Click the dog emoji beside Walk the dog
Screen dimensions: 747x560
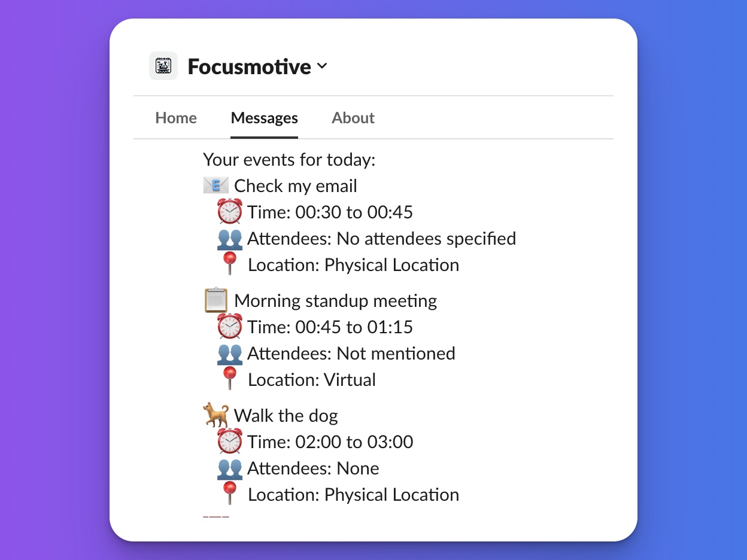coord(215,415)
